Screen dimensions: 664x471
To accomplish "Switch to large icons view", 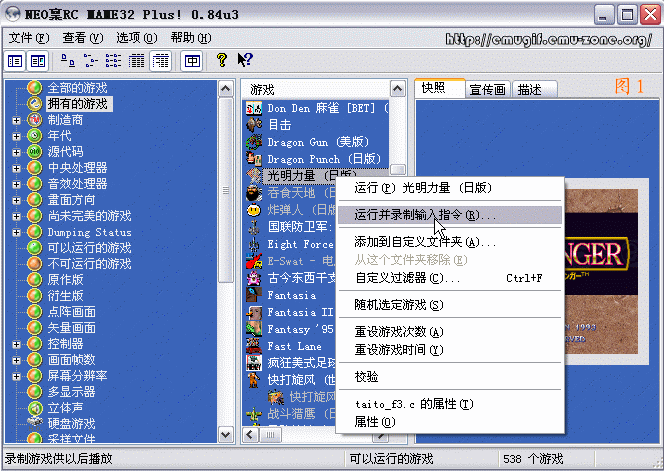I will coord(68,61).
